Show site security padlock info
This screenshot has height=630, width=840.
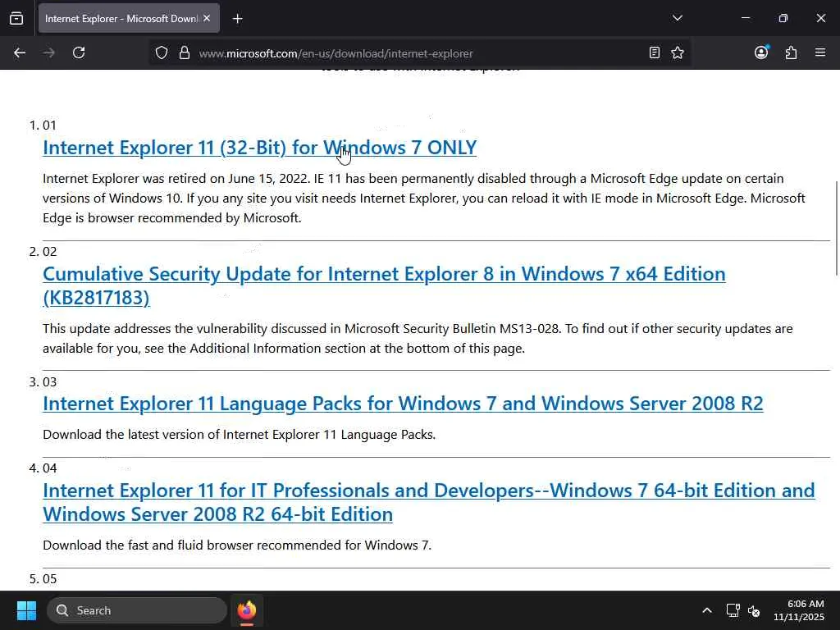tap(185, 53)
